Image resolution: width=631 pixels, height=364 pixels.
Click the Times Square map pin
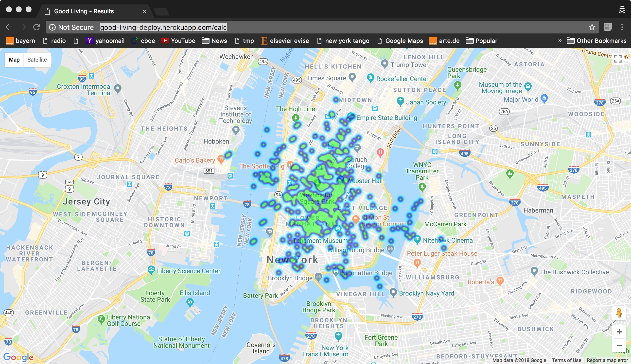[352, 77]
